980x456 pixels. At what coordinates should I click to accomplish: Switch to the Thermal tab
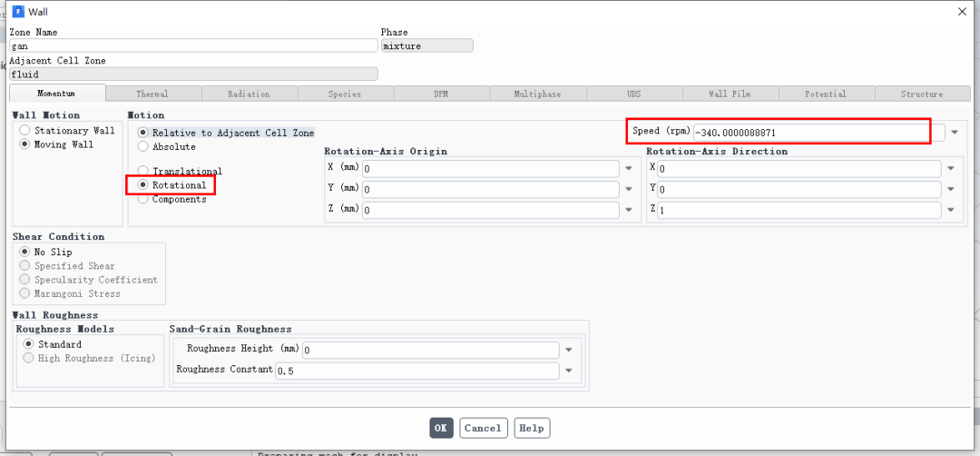point(153,94)
